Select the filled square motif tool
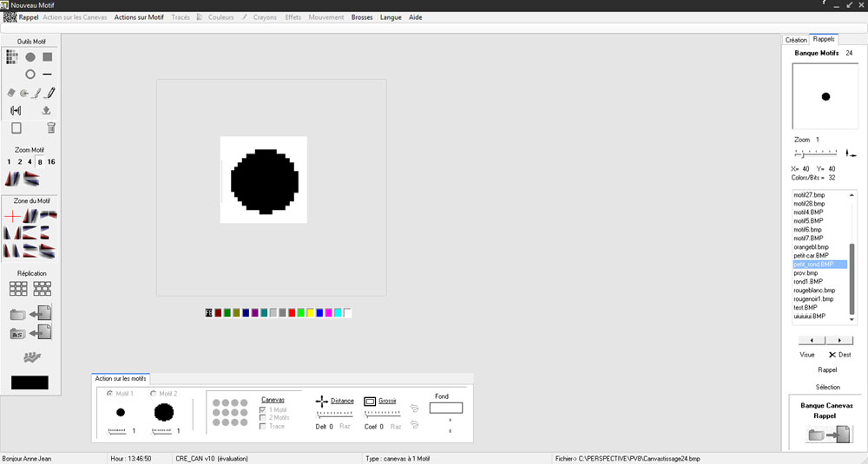 (48, 57)
